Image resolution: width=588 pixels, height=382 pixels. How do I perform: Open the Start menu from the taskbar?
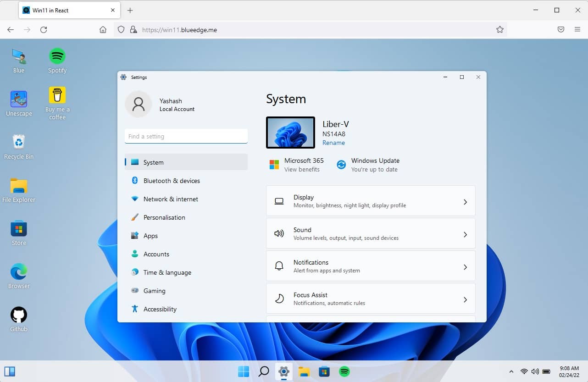click(x=244, y=371)
